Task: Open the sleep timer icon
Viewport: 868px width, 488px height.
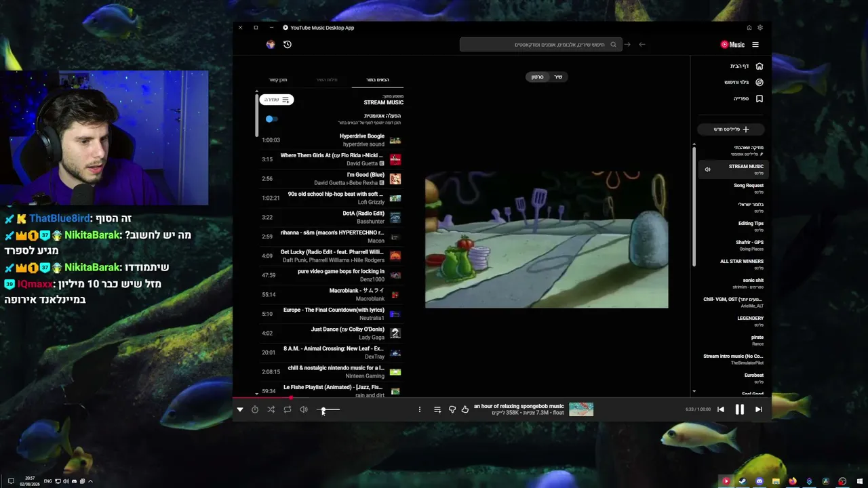Action: click(x=255, y=409)
